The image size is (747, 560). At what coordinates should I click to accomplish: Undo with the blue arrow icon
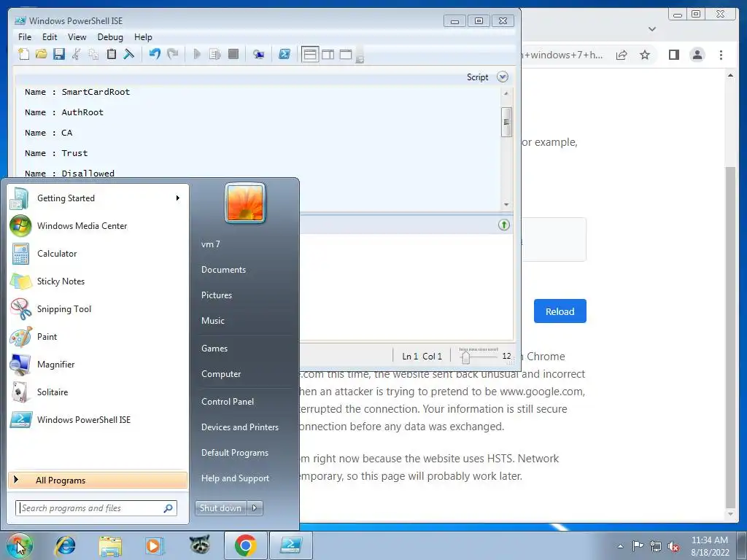coord(155,54)
